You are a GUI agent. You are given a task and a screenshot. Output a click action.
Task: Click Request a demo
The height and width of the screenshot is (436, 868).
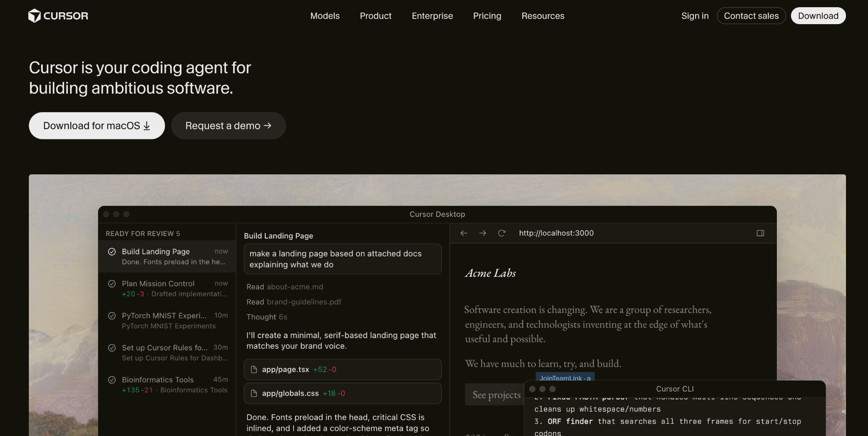pyautogui.click(x=228, y=126)
